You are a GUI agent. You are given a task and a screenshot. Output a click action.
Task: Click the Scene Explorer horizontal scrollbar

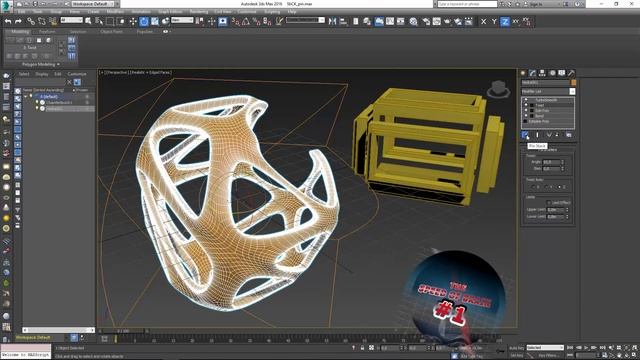point(58,330)
